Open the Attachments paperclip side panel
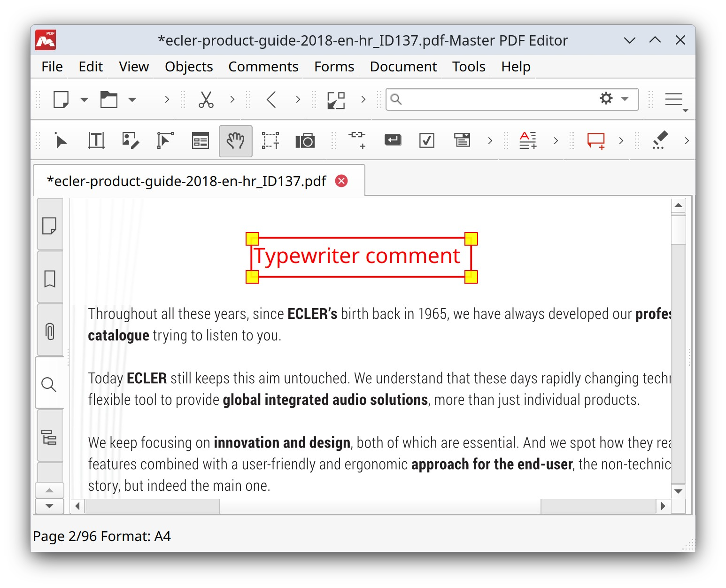Screen dimensions: 726x588 (50, 331)
